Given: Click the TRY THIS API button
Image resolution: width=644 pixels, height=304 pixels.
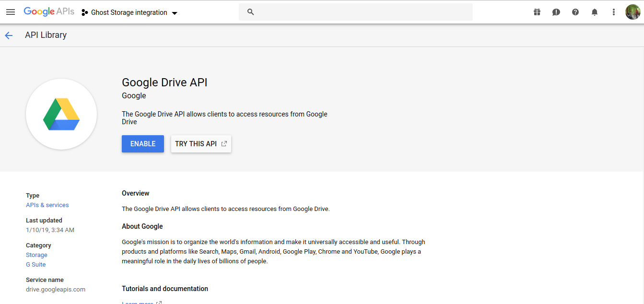Looking at the screenshot, I should click(201, 144).
